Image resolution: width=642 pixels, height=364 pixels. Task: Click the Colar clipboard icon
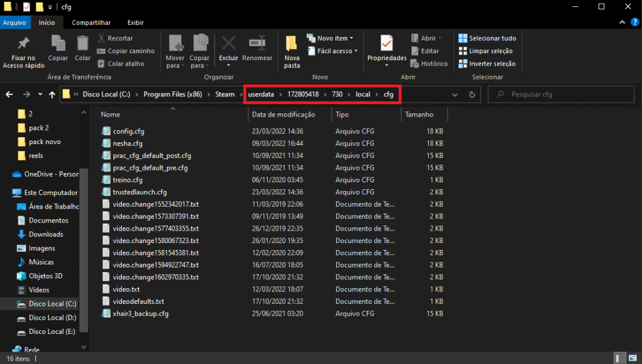83,44
